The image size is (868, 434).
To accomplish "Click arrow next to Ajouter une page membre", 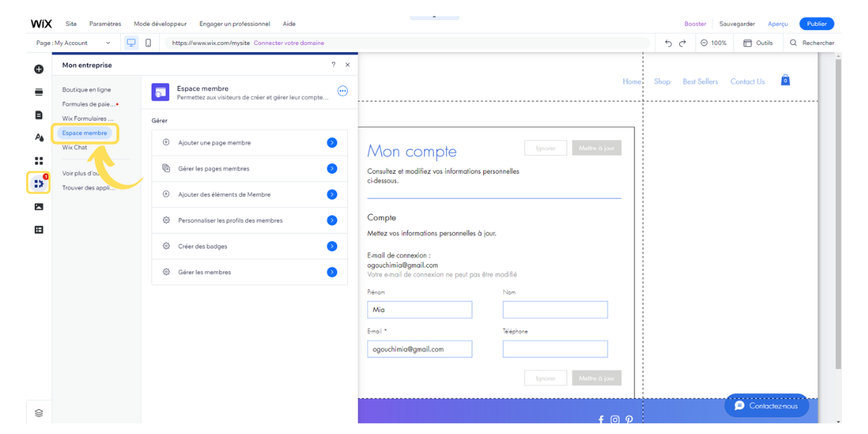I will (x=332, y=142).
